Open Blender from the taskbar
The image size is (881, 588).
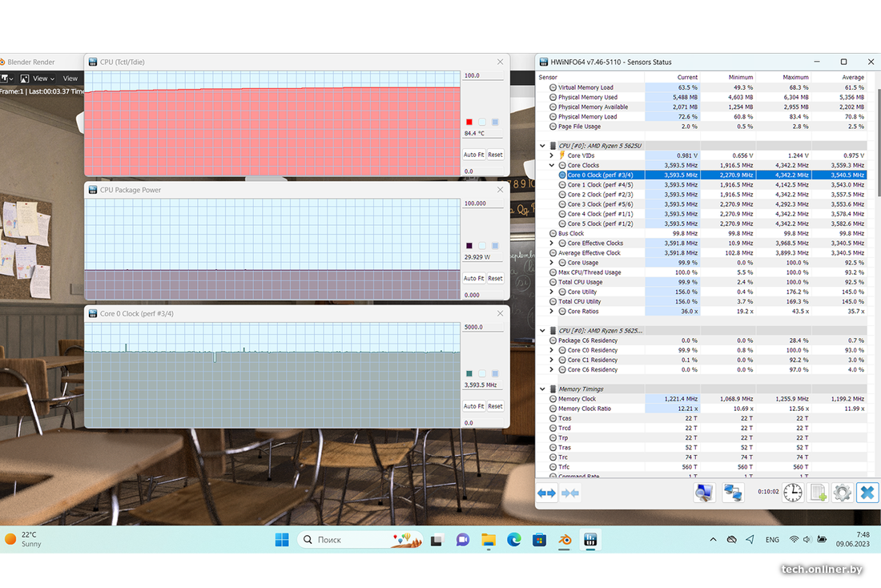[565, 540]
